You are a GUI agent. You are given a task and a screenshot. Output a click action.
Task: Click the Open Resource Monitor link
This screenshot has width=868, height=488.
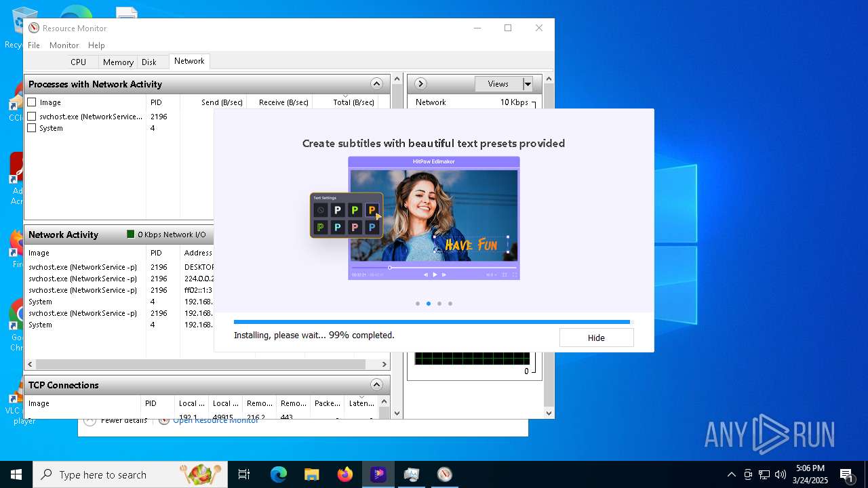(x=216, y=420)
